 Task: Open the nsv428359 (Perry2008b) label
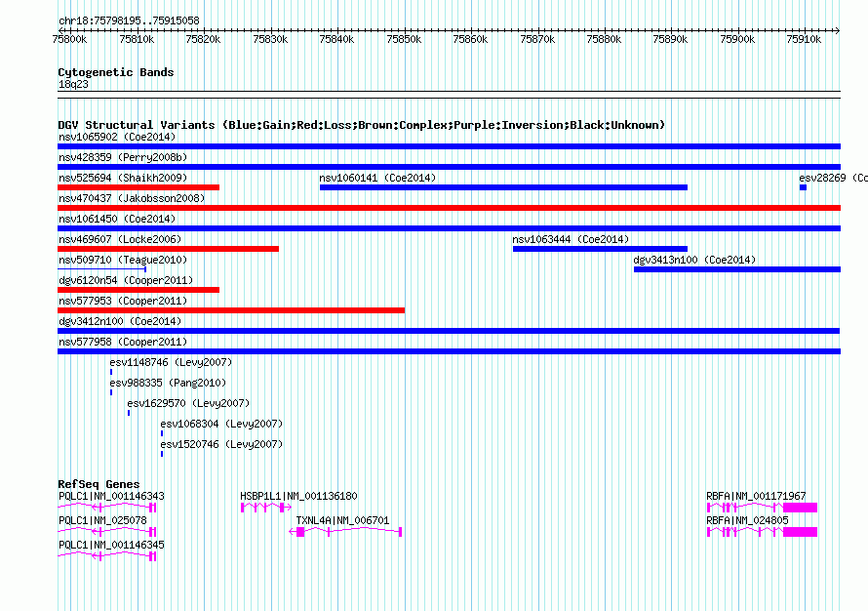(x=123, y=157)
